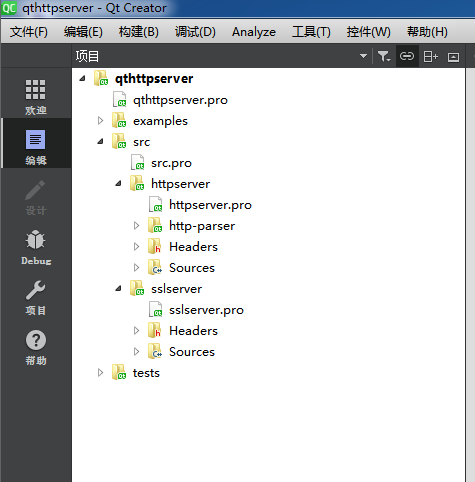475x482 pixels.
Task: Select the src tree item label
Action: [x=141, y=142]
